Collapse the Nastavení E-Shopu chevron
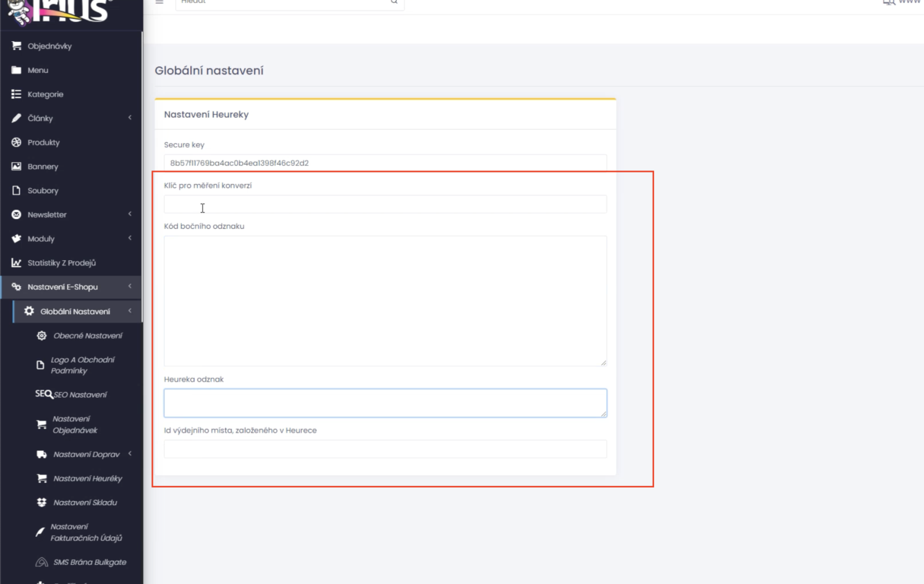Image resolution: width=924 pixels, height=584 pixels. (x=130, y=286)
